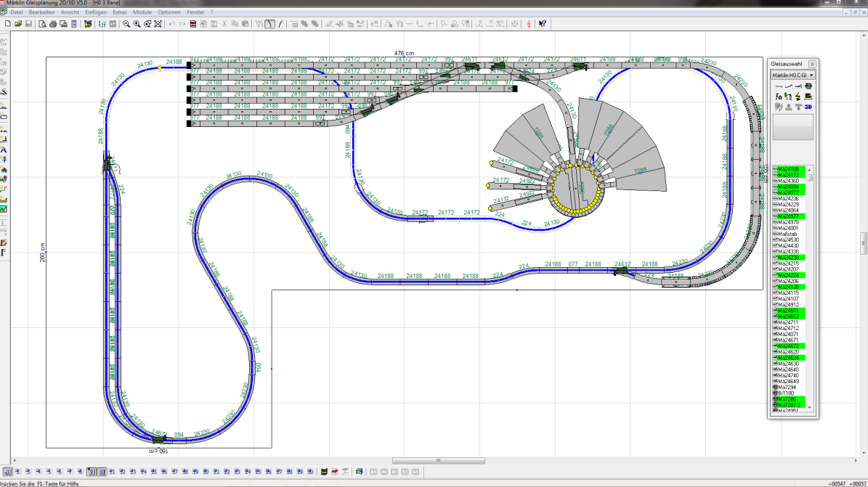Click the Copy icon in the toolbar
This screenshot has height=487, width=868.
coord(235,24)
